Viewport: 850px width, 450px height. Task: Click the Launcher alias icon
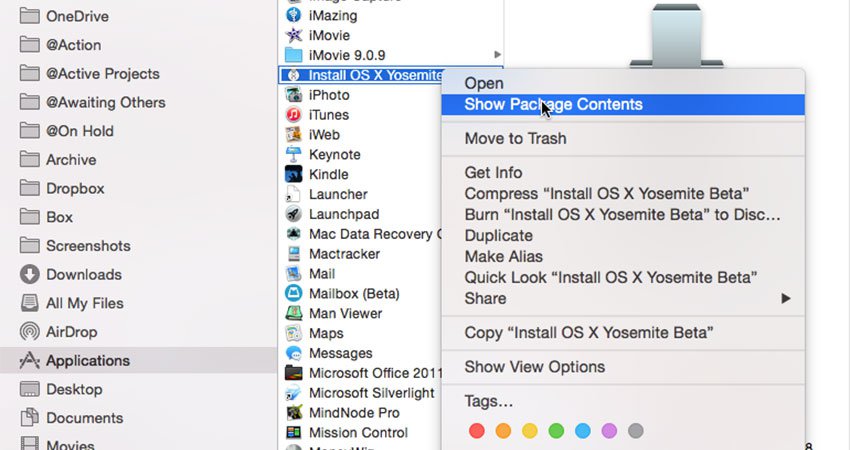point(293,194)
